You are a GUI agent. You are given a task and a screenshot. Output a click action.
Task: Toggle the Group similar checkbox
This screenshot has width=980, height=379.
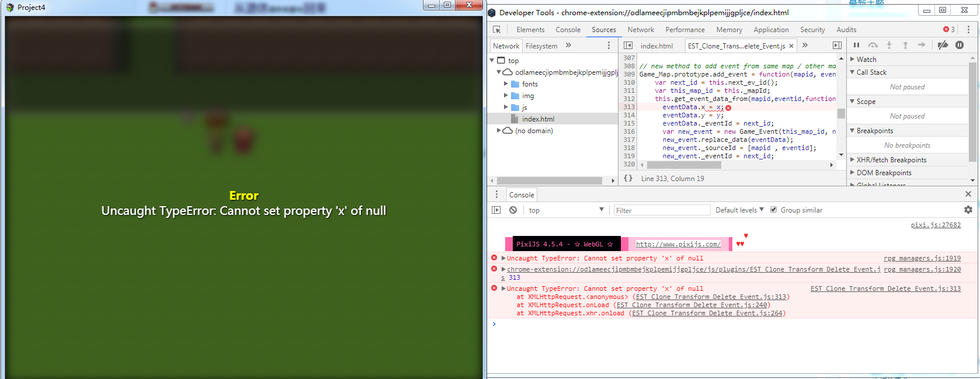(773, 210)
